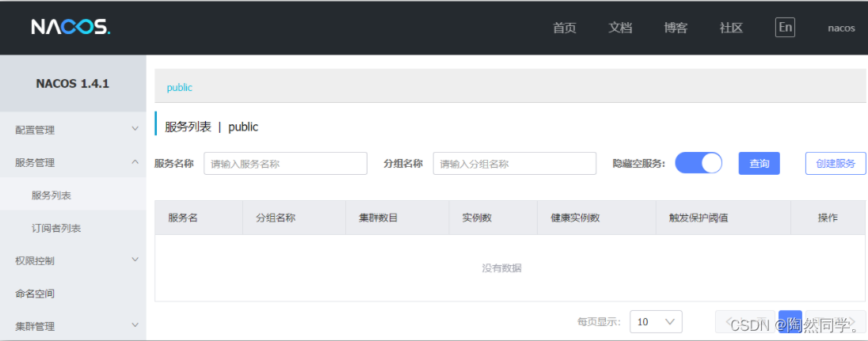Open 文档 in the top navigation

pos(620,28)
